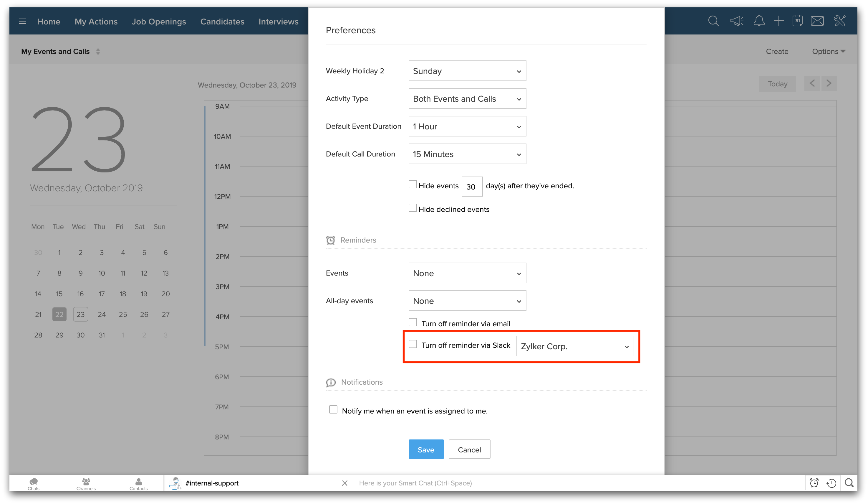868x504 pixels.
Task: Expand the Weekly Holiday 2 dropdown
Action: 467,71
